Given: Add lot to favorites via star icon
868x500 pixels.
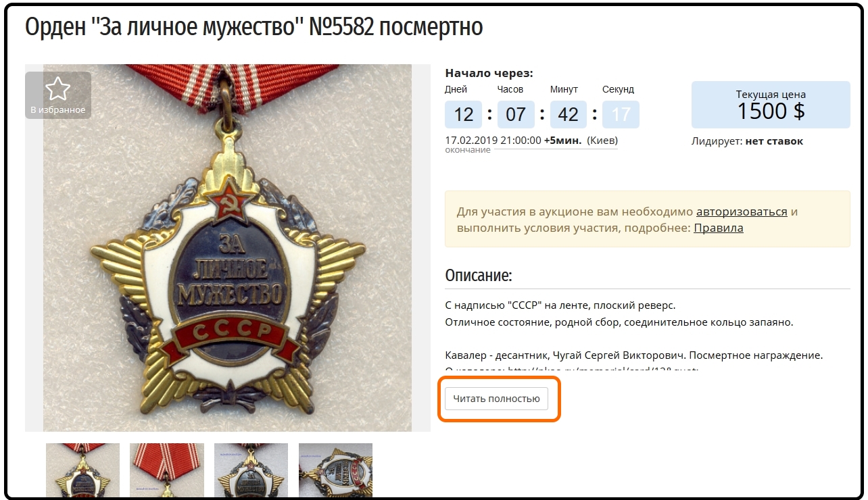Looking at the screenshot, I should [x=57, y=89].
